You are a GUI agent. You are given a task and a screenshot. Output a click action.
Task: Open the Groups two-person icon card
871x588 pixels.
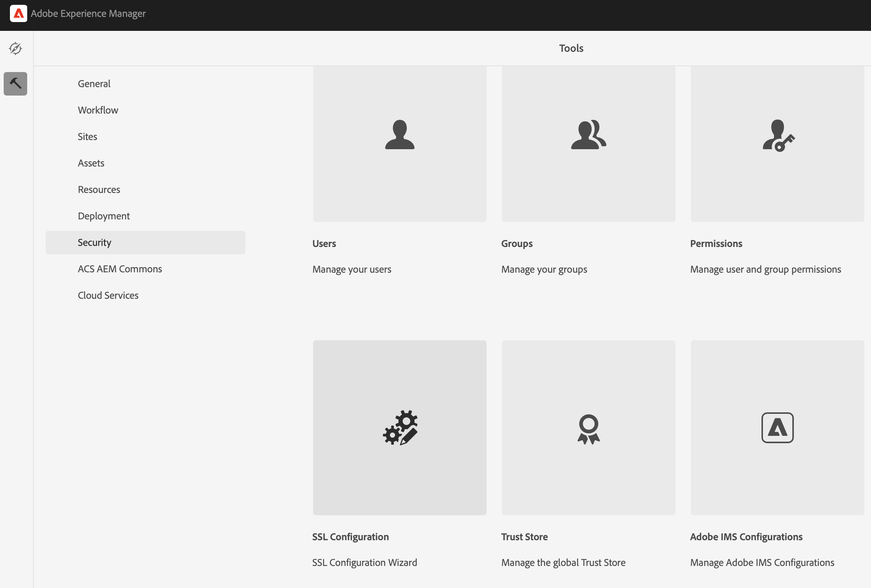click(588, 135)
